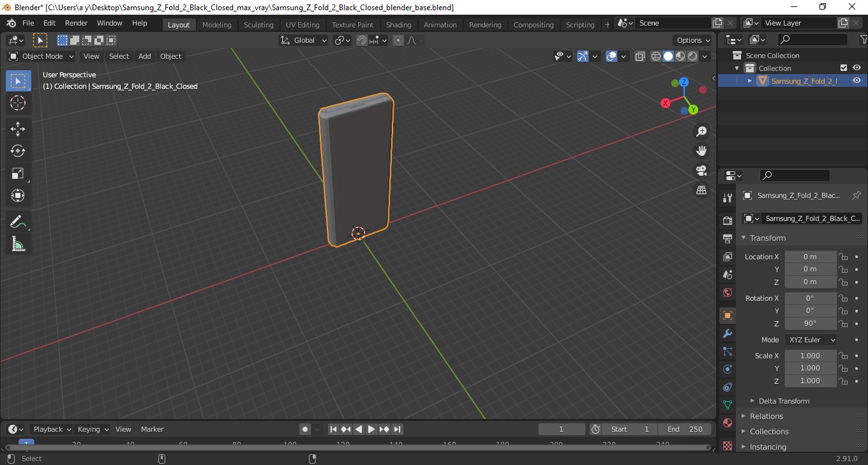Screen dimensions: 868x465
Task: Toggle Location X lock icon
Action: 843,257
